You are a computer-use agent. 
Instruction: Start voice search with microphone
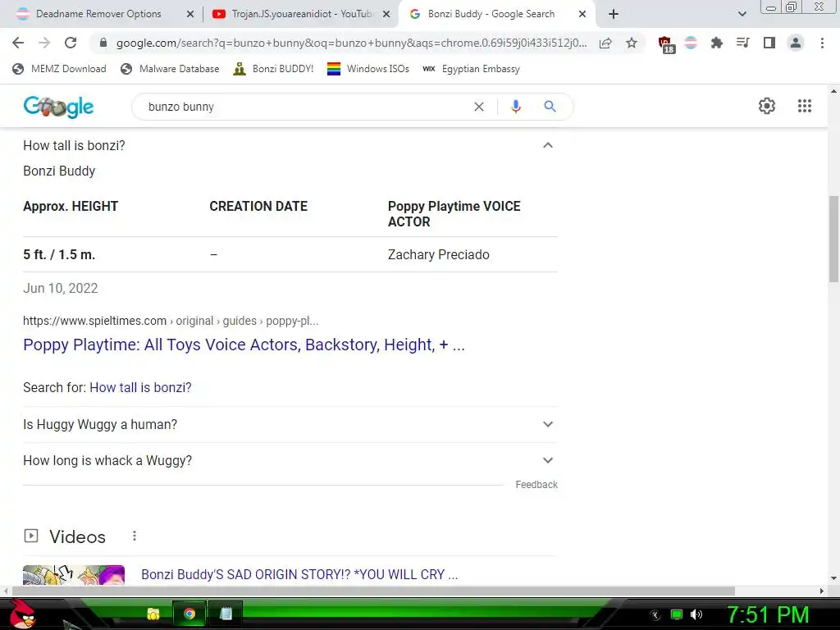[516, 107]
